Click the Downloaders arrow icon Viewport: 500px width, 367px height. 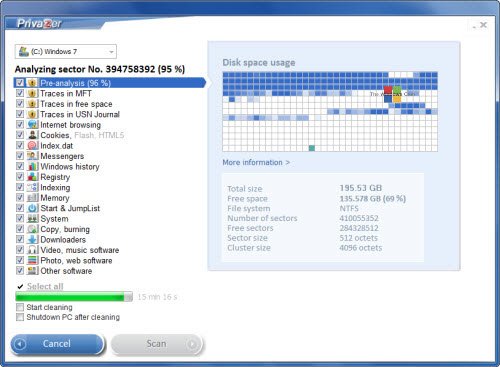32,239
